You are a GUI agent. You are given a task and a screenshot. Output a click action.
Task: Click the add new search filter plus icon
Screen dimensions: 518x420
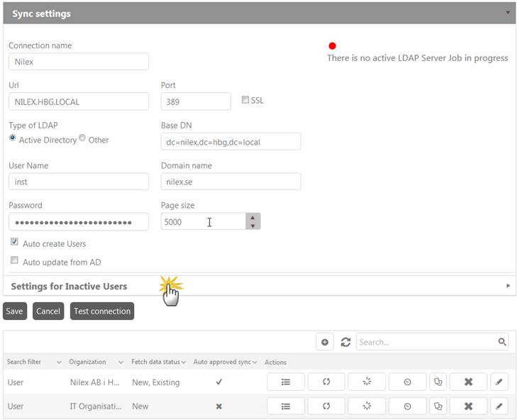pos(325,342)
